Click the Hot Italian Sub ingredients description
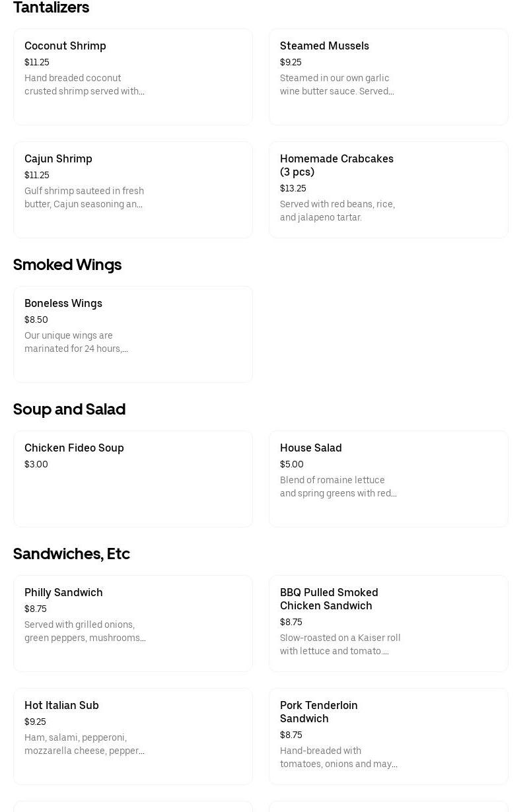 click(x=84, y=744)
